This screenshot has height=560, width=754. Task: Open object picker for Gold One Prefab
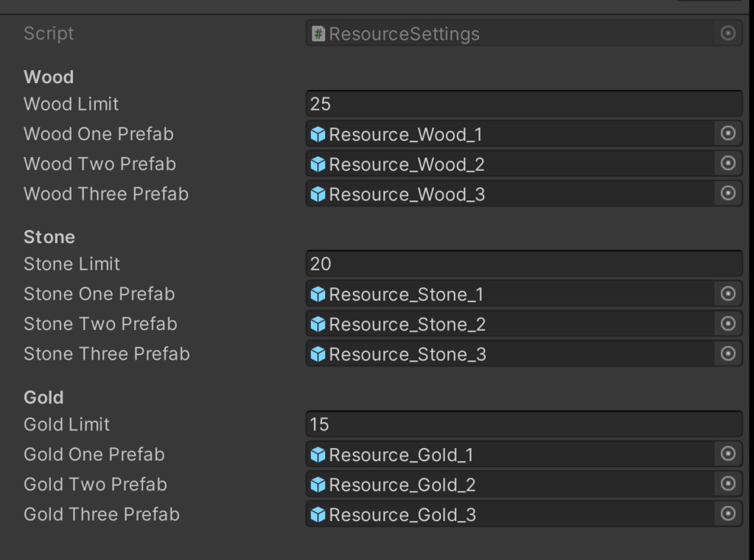(x=727, y=455)
